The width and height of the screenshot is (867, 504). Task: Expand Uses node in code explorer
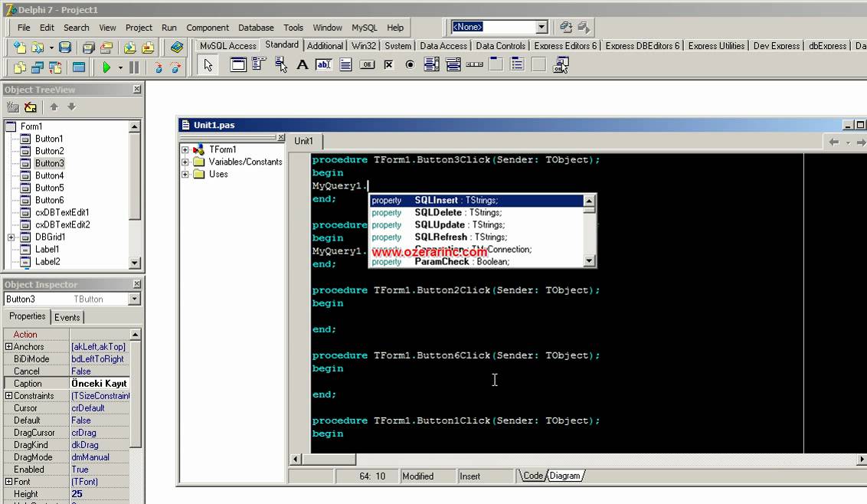coord(185,175)
